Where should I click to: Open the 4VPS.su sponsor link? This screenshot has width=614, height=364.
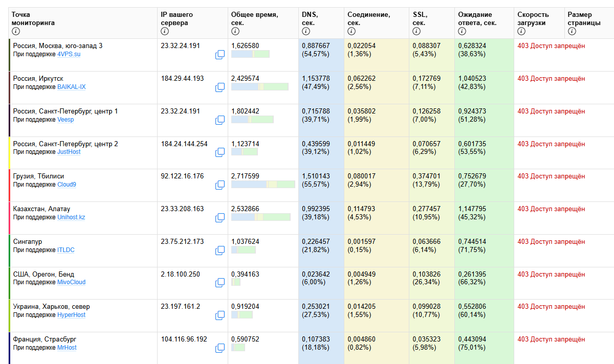point(69,54)
